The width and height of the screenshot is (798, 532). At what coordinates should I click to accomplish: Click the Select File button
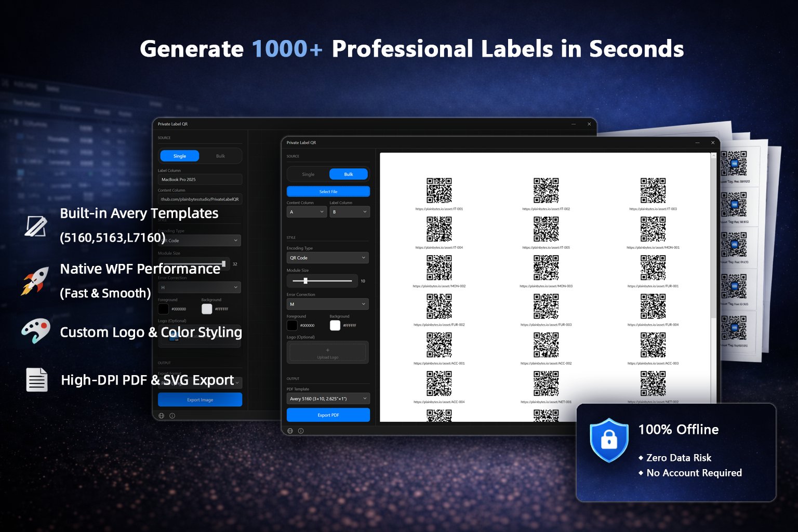[x=327, y=191]
